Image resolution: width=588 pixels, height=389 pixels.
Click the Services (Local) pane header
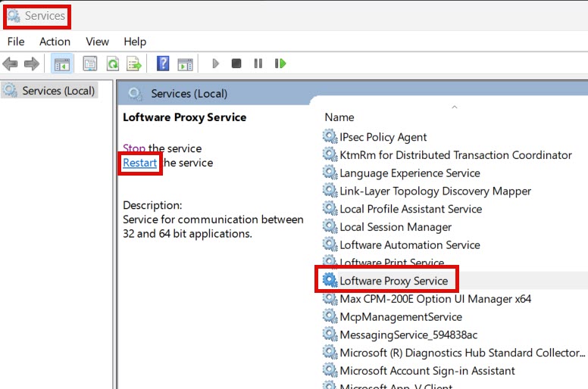(x=189, y=94)
